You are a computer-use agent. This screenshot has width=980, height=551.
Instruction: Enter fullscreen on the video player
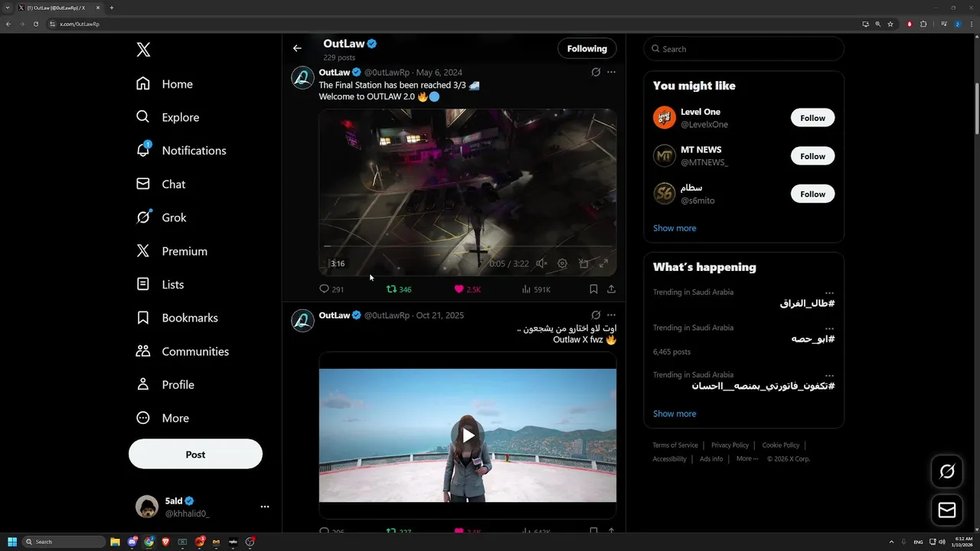click(x=603, y=263)
